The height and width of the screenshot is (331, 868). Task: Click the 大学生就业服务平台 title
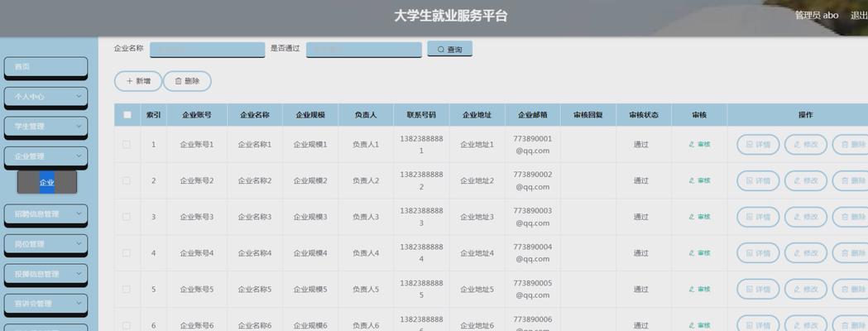[x=451, y=16]
